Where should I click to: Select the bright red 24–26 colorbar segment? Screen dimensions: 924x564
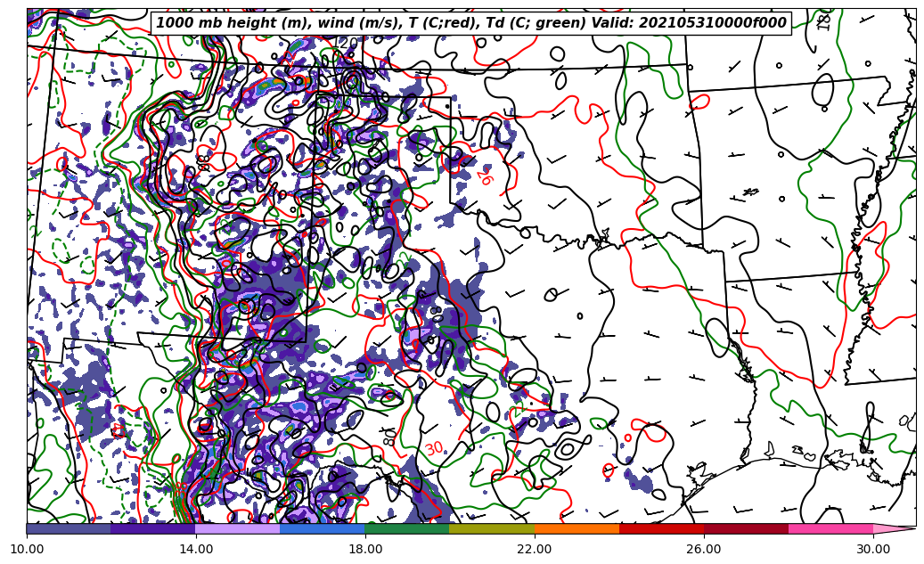(x=662, y=528)
